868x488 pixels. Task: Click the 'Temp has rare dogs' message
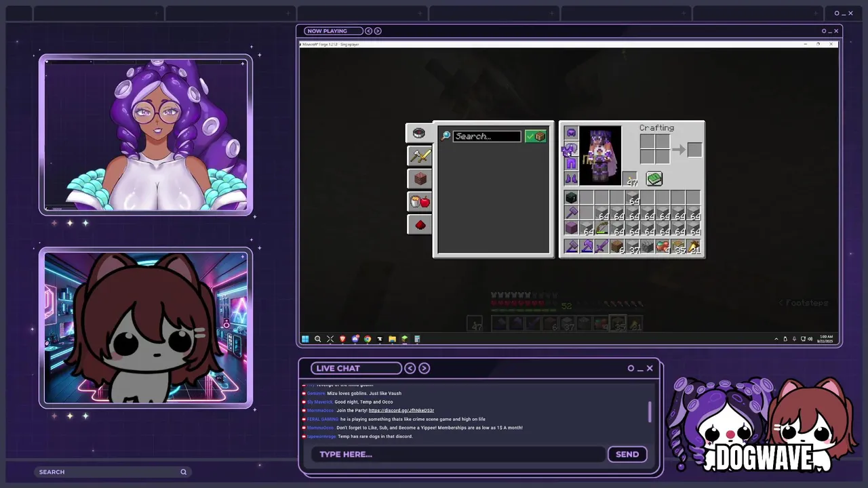(375, 436)
